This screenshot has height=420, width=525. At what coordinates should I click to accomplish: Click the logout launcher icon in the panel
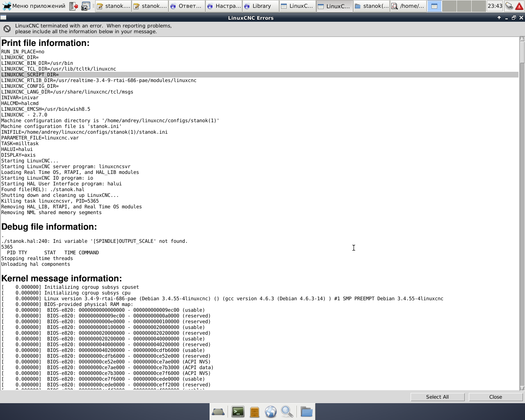pyautogui.click(x=73, y=6)
